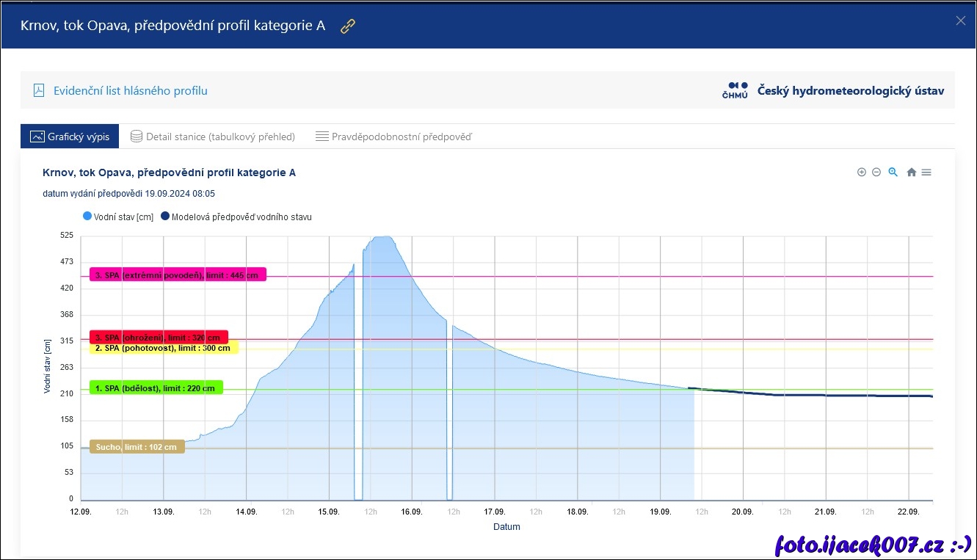Screen dimensions: 977x560
Task: Click Český hydrometeorologický ústav text
Action: coord(851,91)
